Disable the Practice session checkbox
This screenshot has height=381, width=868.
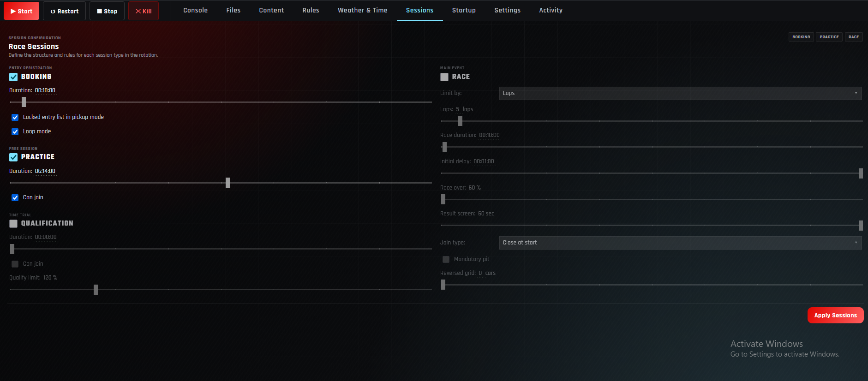[13, 157]
